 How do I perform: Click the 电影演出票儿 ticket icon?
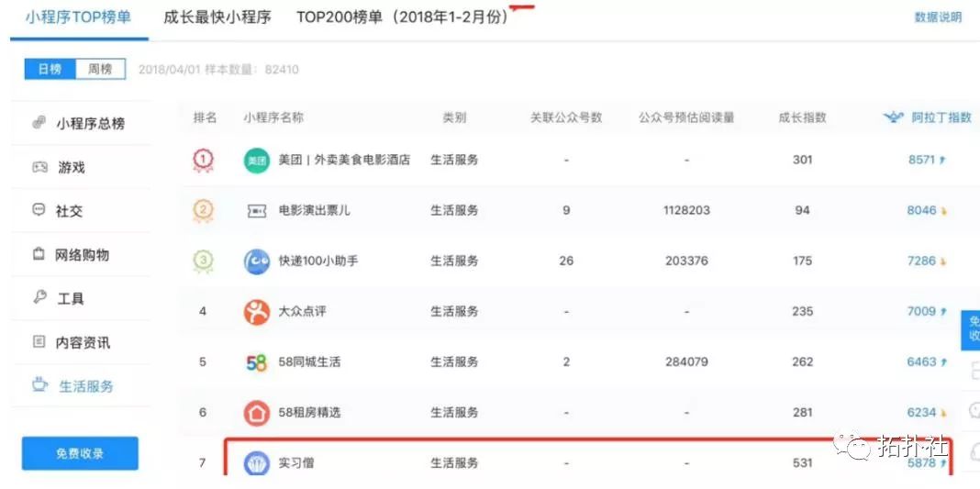tap(257, 211)
